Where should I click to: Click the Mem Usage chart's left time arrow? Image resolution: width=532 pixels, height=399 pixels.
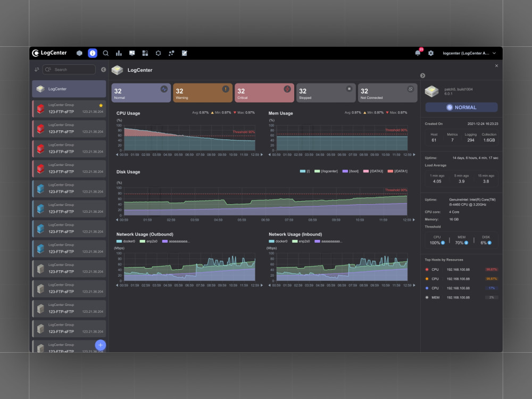pos(269,155)
